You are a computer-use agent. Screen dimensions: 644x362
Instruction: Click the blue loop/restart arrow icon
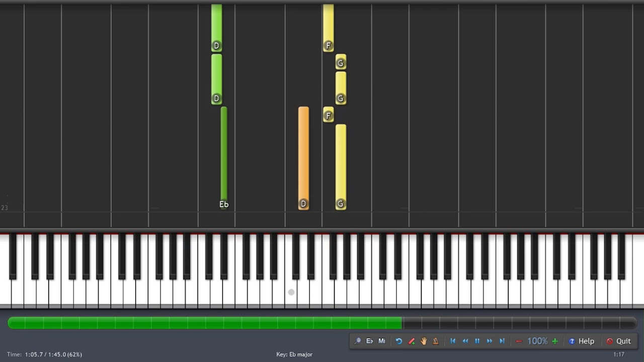pos(399,341)
